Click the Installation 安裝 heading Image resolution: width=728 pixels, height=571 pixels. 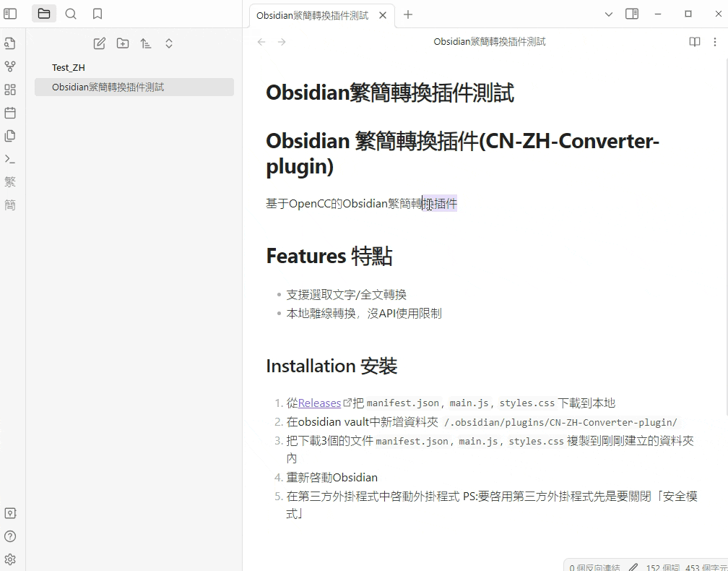click(x=331, y=366)
